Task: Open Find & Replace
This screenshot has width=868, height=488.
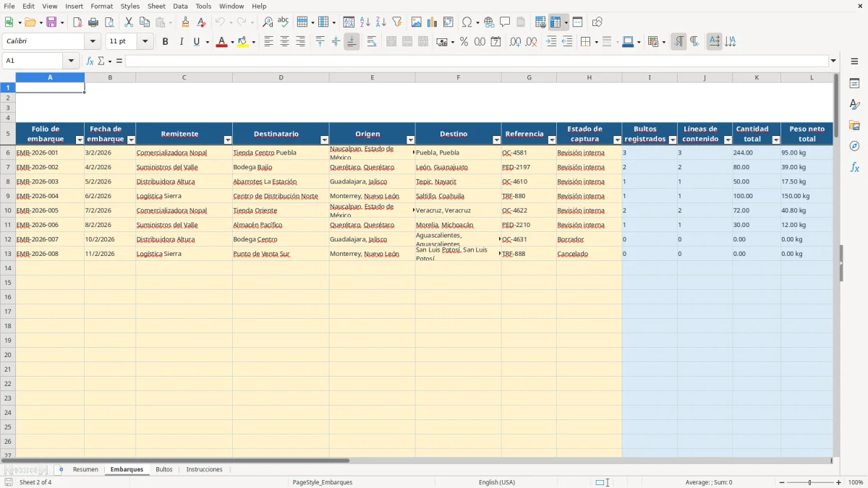Action: coord(268,22)
